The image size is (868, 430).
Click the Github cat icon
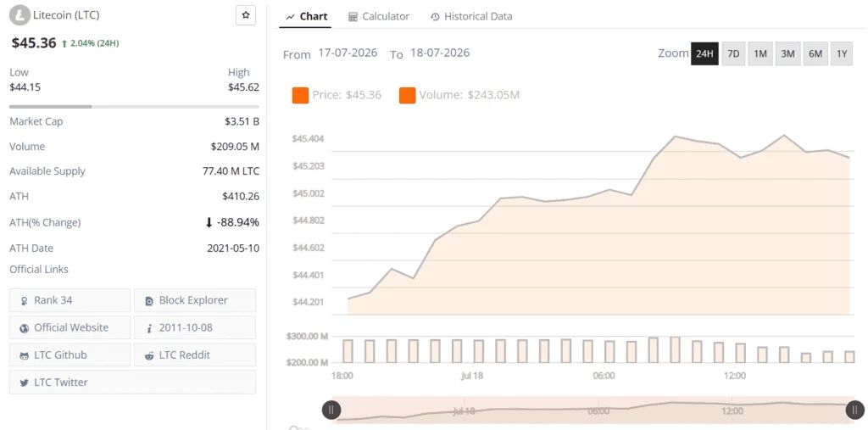[24, 355]
